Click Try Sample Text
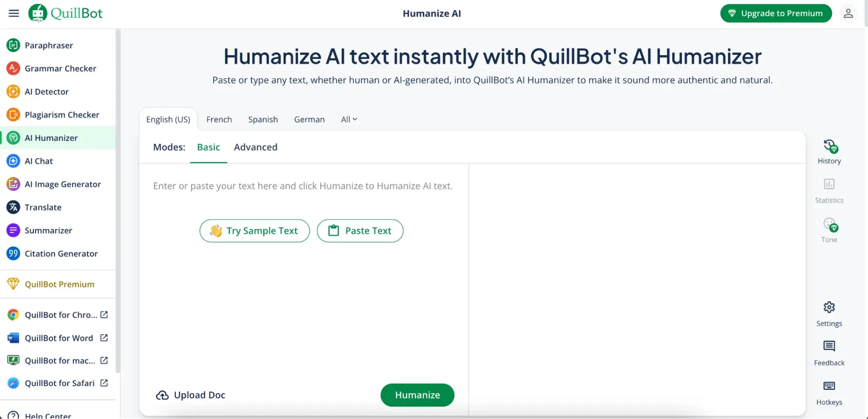Image resolution: width=868 pixels, height=419 pixels. point(254,231)
